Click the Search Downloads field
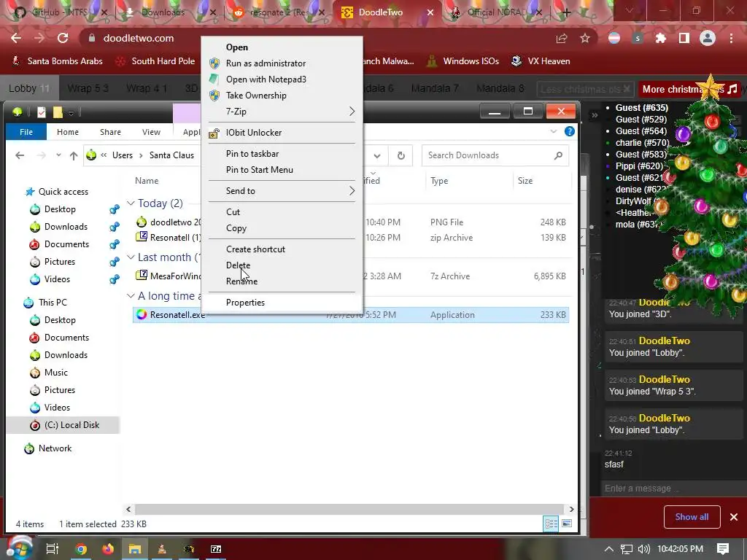Screen dimensions: 747x560 point(495,155)
